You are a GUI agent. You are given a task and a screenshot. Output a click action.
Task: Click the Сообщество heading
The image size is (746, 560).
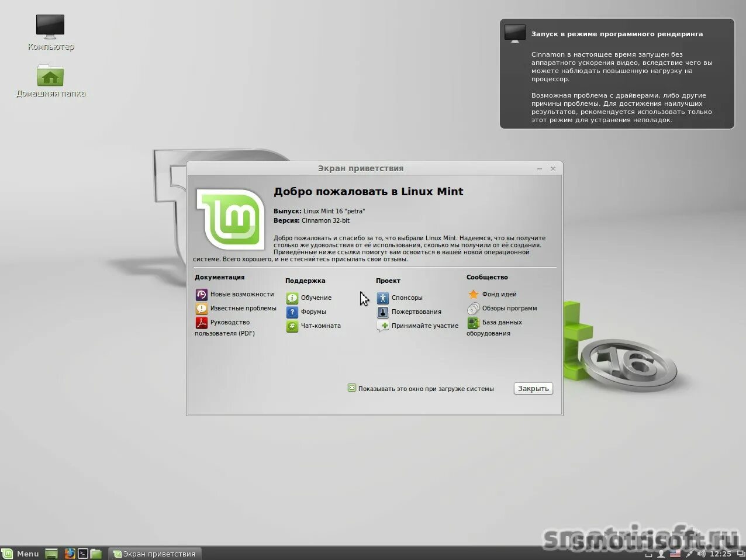487,277
